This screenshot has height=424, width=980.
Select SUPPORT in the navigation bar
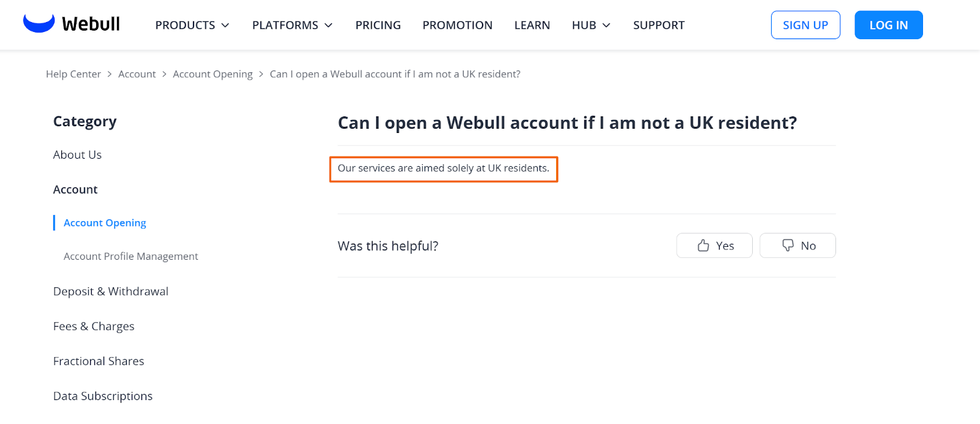point(659,25)
